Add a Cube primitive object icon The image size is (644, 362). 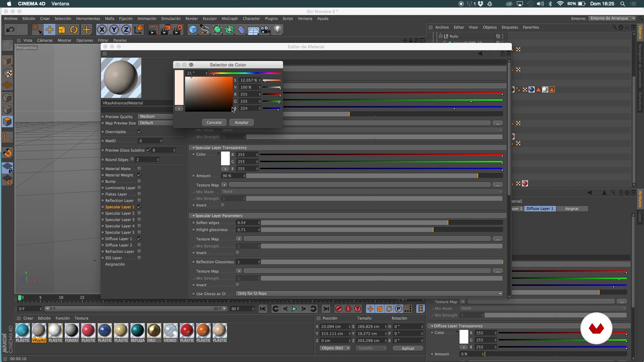click(193, 29)
